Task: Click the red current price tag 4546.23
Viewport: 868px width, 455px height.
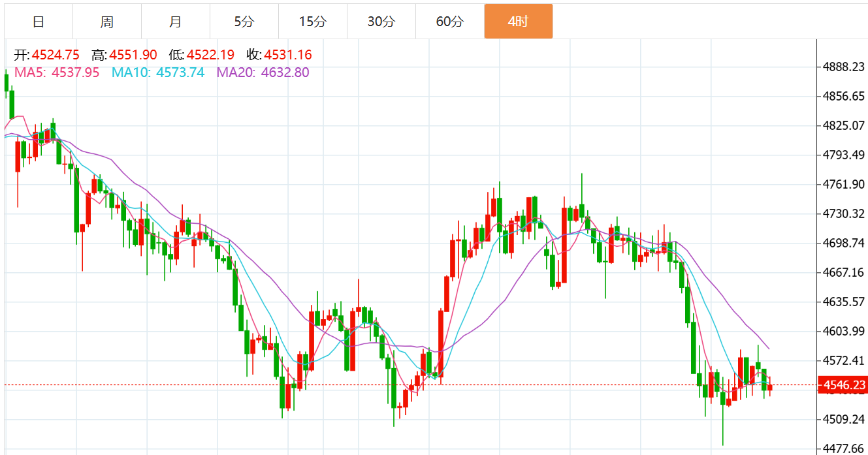Action: (842, 385)
